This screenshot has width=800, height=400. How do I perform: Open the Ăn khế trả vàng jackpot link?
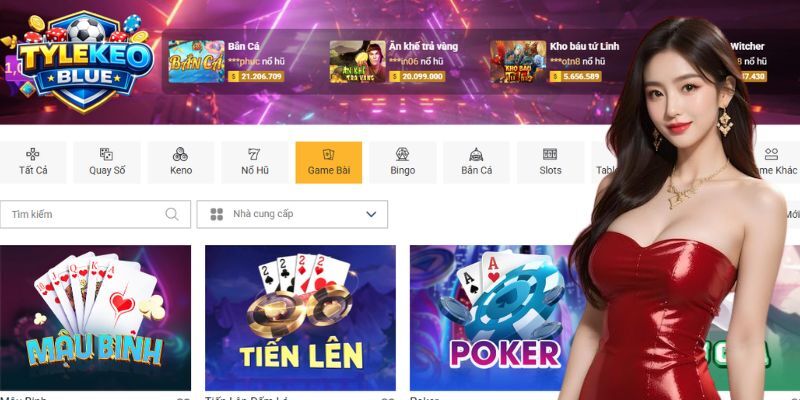423,46
